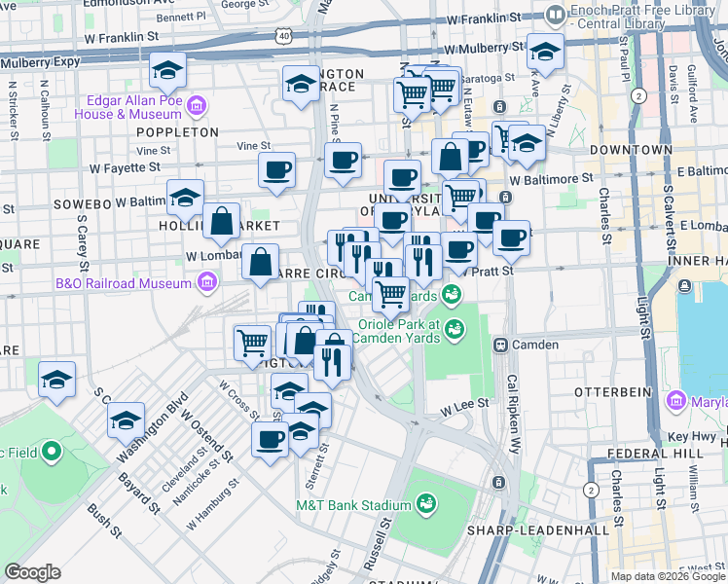The height and width of the screenshot is (584, 728).
Task: Open the Maryland museum pin near the harbor
Action: pyautogui.click(x=675, y=401)
